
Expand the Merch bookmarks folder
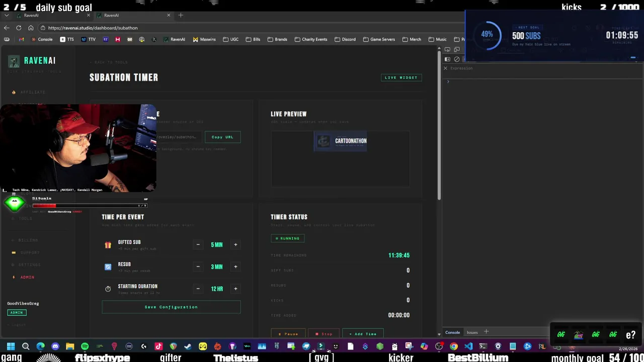coord(412,39)
